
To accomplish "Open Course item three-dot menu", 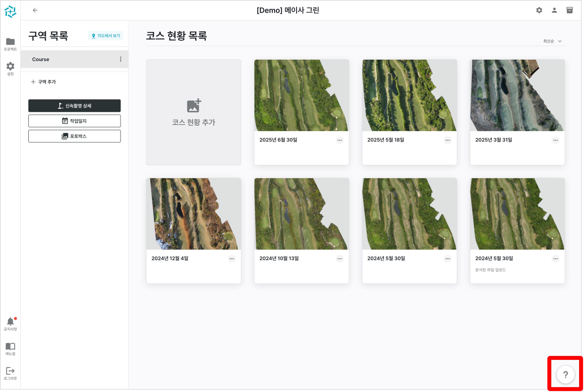I will 120,59.
